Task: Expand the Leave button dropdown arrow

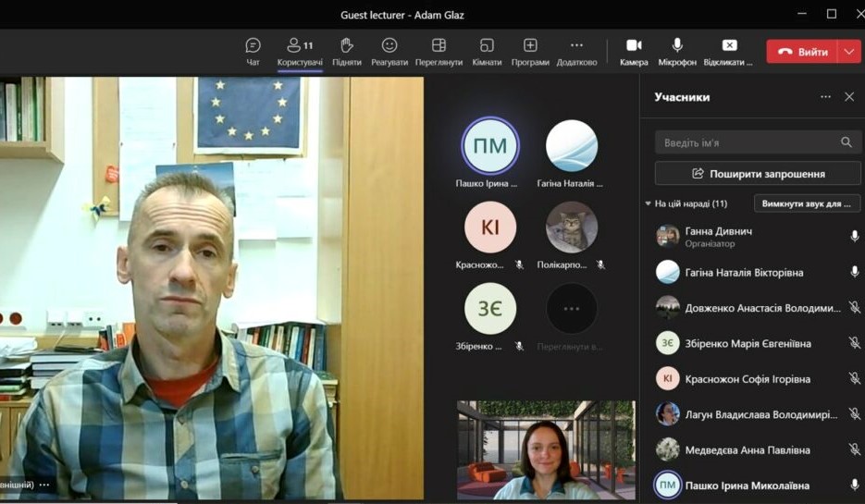Action: [x=849, y=52]
